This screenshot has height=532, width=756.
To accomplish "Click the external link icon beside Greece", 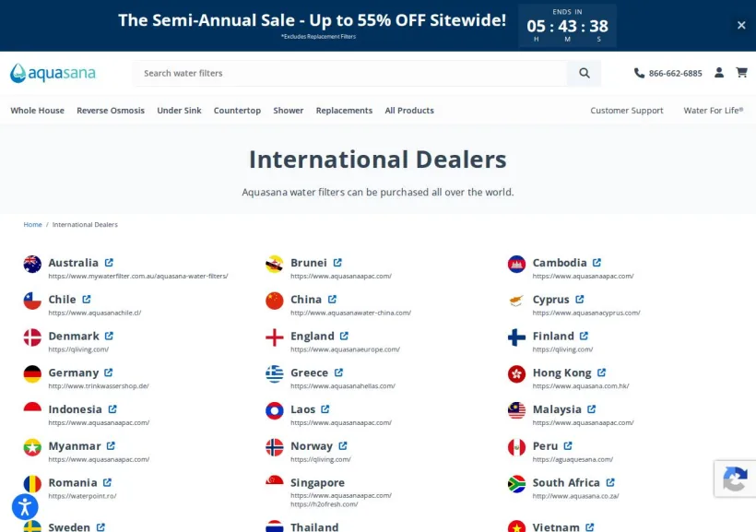I will 339,372.
